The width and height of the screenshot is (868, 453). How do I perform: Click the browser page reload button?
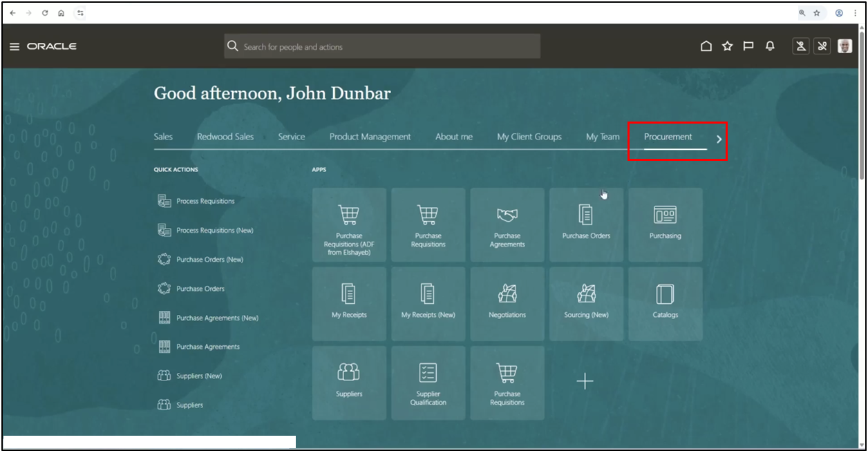tap(45, 13)
